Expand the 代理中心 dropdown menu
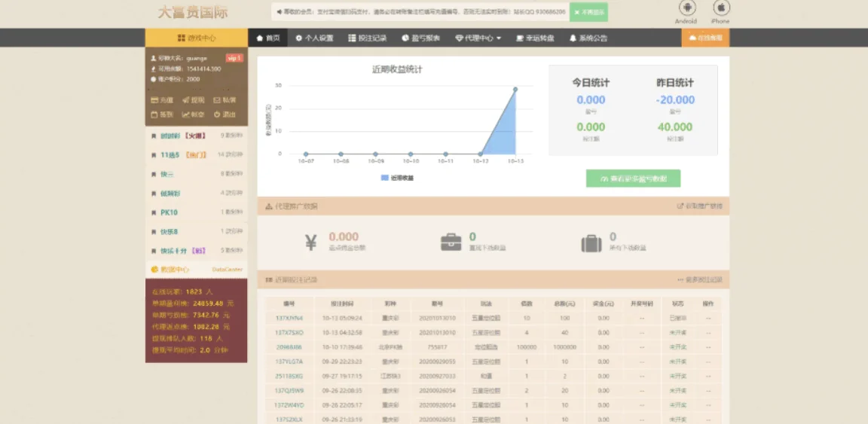Image resolution: width=868 pixels, height=424 pixels. coord(478,38)
